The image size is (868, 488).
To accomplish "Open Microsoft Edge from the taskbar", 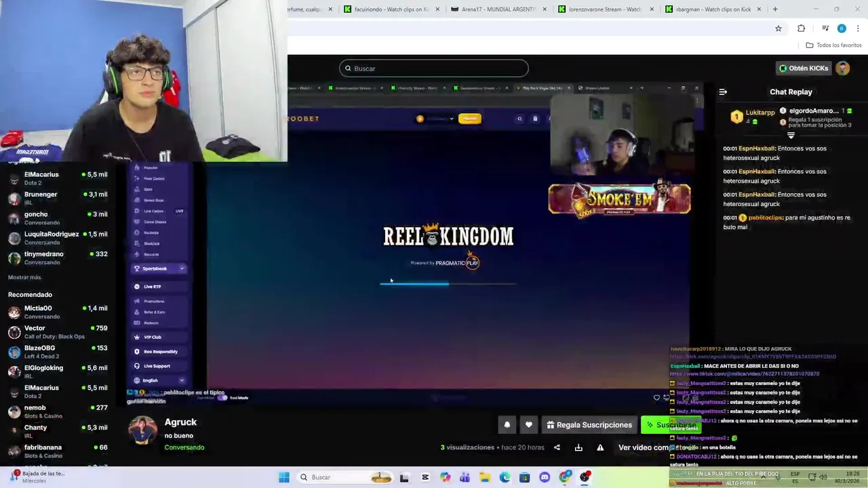I will pyautogui.click(x=505, y=477).
